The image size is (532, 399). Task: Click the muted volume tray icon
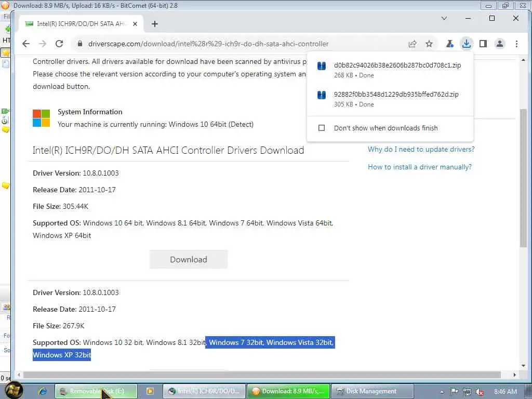click(x=480, y=392)
